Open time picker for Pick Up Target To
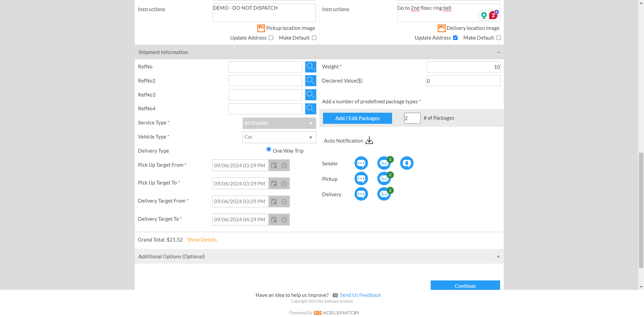 [x=284, y=183]
